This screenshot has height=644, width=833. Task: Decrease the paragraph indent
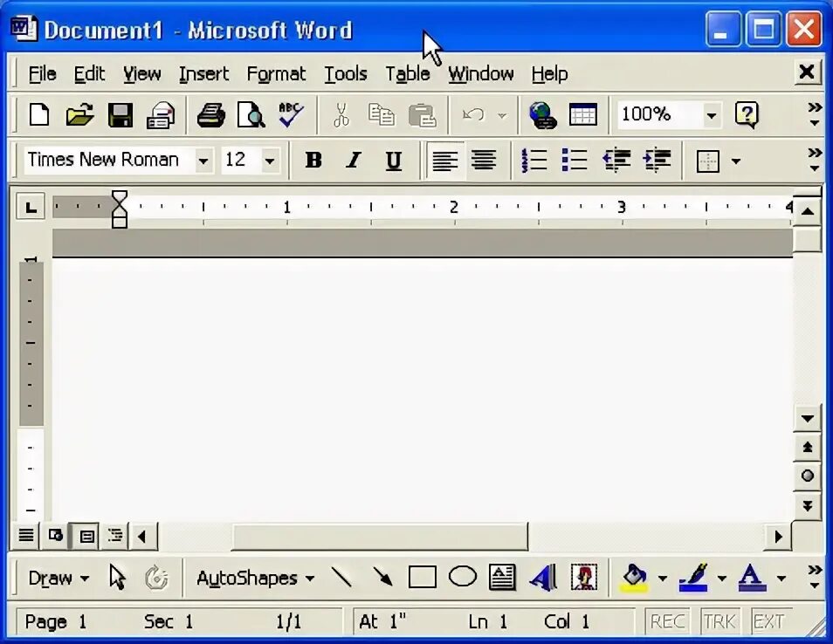(x=616, y=160)
